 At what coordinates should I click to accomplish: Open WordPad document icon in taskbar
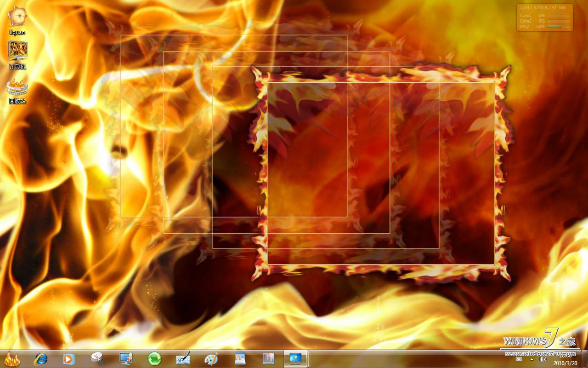pyautogui.click(x=240, y=359)
